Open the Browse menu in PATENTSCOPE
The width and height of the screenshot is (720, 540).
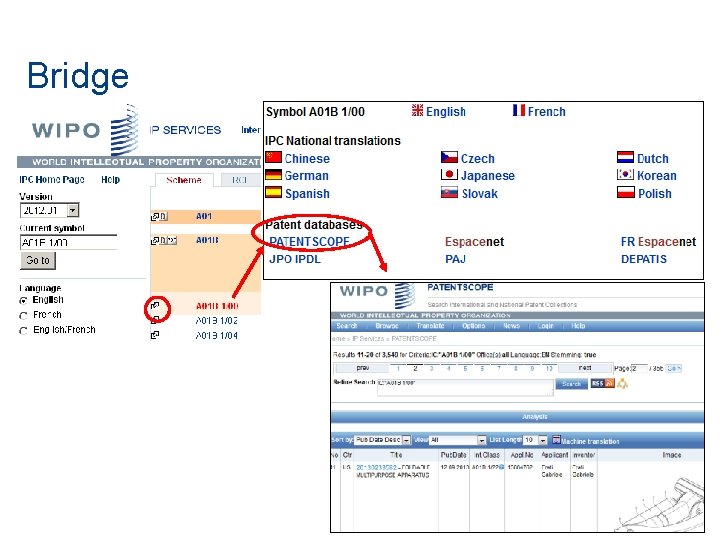(x=387, y=326)
